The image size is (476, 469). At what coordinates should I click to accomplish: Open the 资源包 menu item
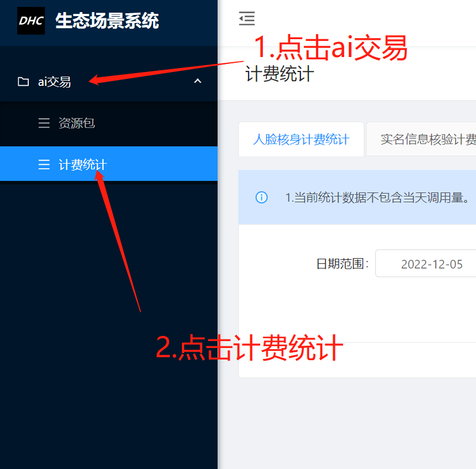109,123
